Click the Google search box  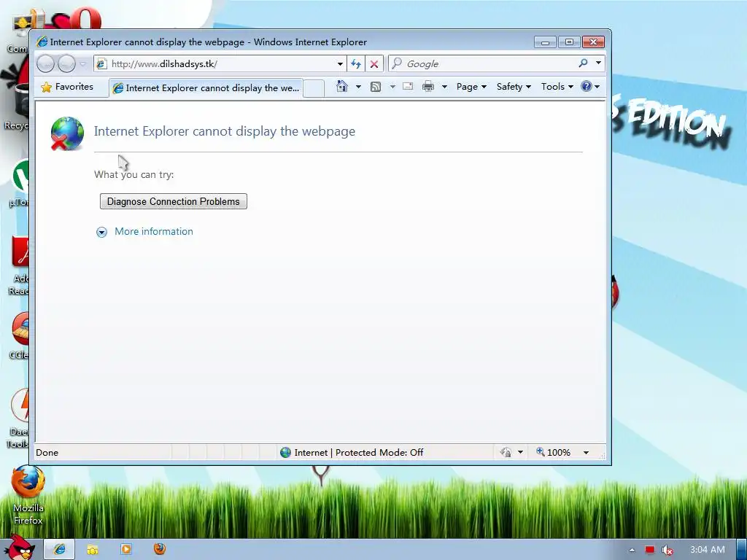pyautogui.click(x=484, y=64)
